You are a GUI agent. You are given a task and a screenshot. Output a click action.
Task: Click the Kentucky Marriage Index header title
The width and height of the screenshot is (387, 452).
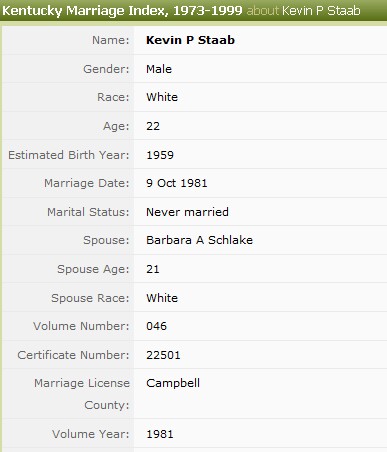(x=122, y=11)
